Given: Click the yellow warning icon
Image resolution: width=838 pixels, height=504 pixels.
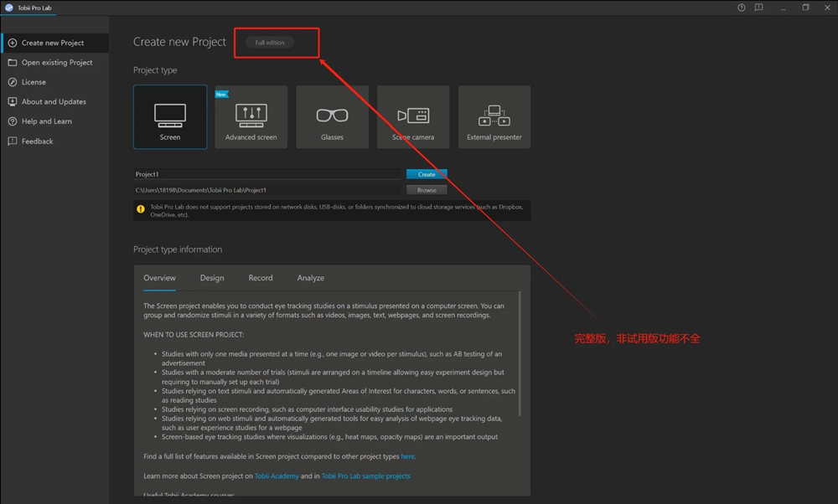Looking at the screenshot, I should click(x=141, y=209).
